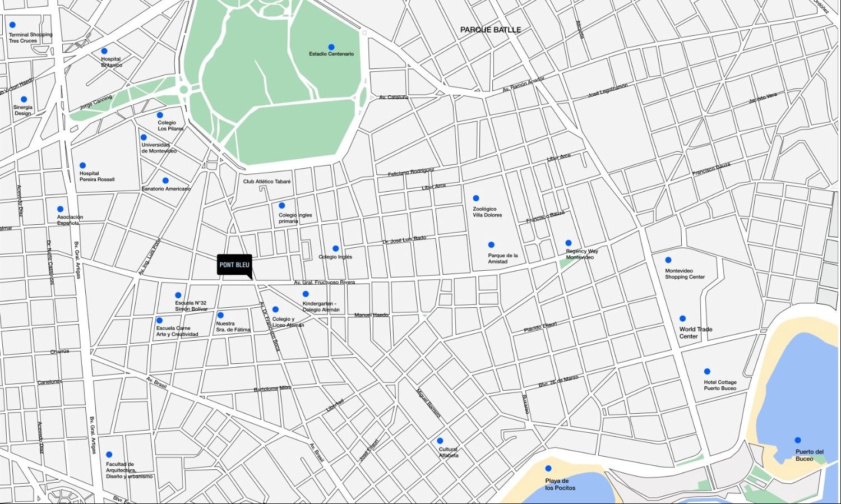Select the Playa de los Pocitos marker

[x=548, y=468]
